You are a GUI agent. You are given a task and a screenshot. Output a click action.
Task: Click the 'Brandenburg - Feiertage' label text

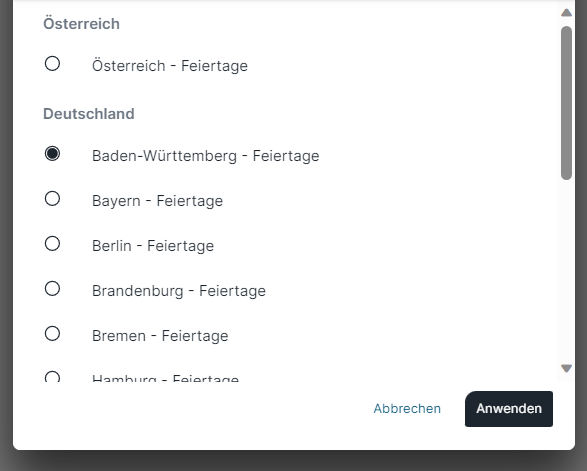coord(179,291)
